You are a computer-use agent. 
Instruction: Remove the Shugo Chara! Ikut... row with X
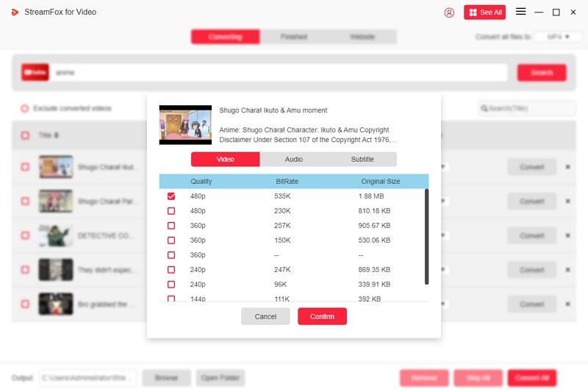coord(567,167)
